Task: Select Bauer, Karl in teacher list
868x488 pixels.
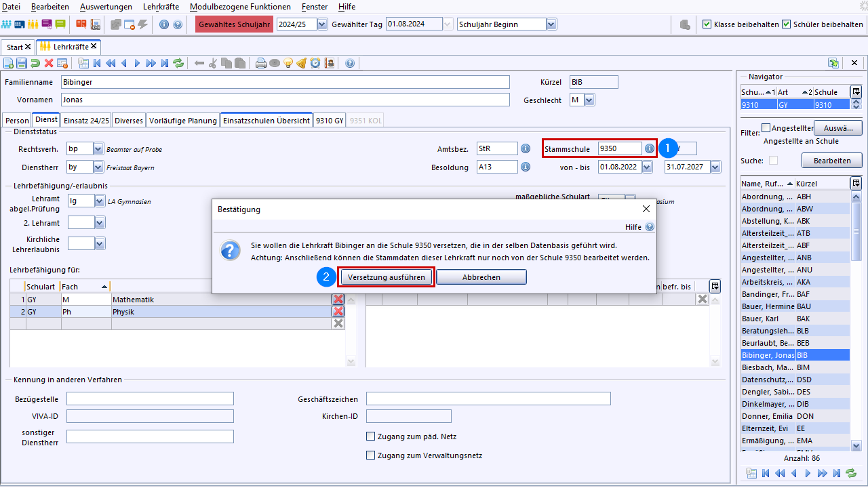Action: click(795, 319)
